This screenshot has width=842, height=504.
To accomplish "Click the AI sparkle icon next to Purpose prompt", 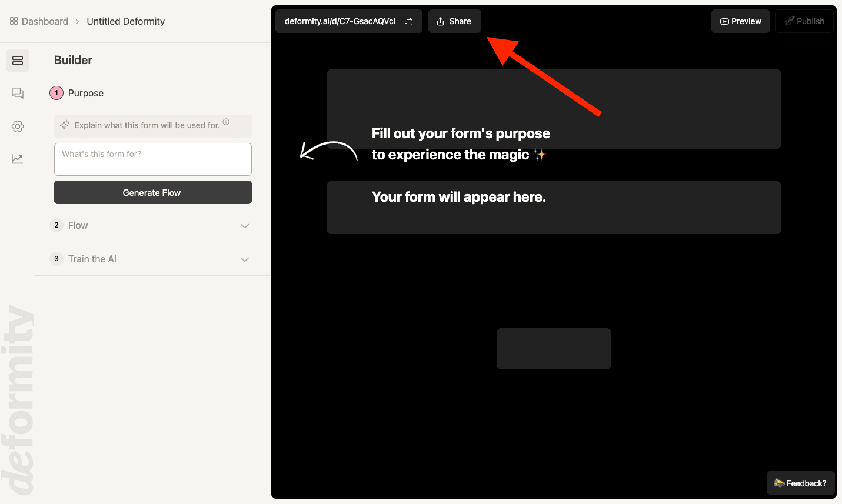I will 64,126.
